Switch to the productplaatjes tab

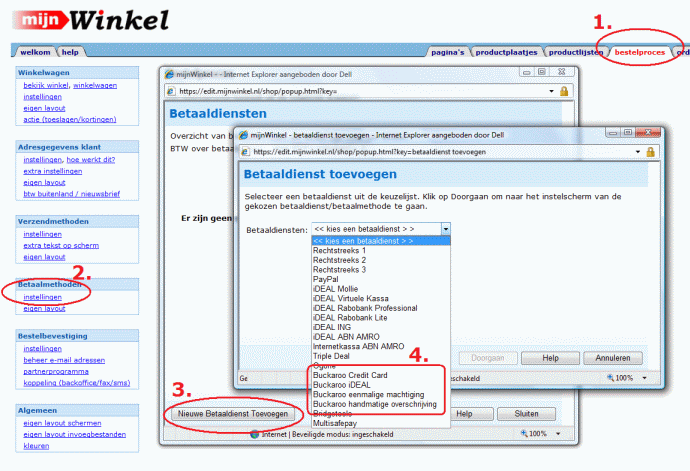[506, 52]
